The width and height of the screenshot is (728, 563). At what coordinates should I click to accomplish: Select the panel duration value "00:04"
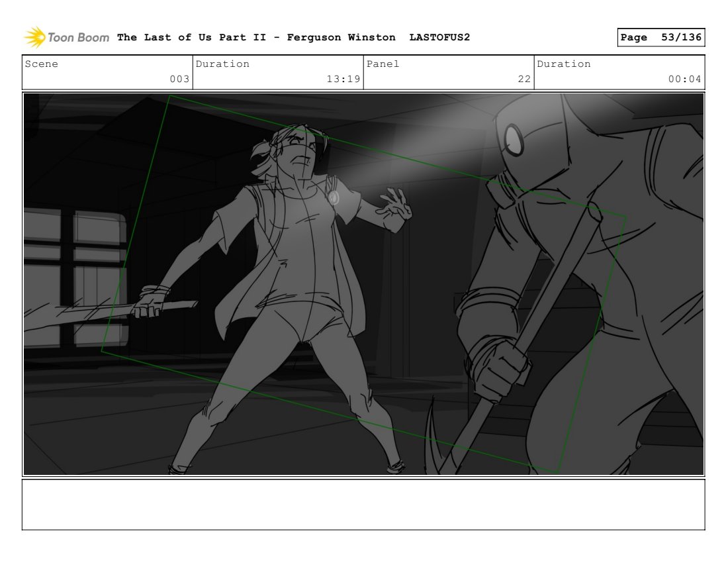685,79
